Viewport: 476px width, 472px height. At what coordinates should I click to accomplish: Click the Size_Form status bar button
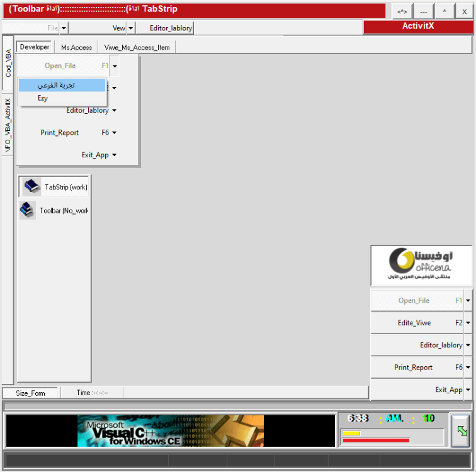pos(30,393)
